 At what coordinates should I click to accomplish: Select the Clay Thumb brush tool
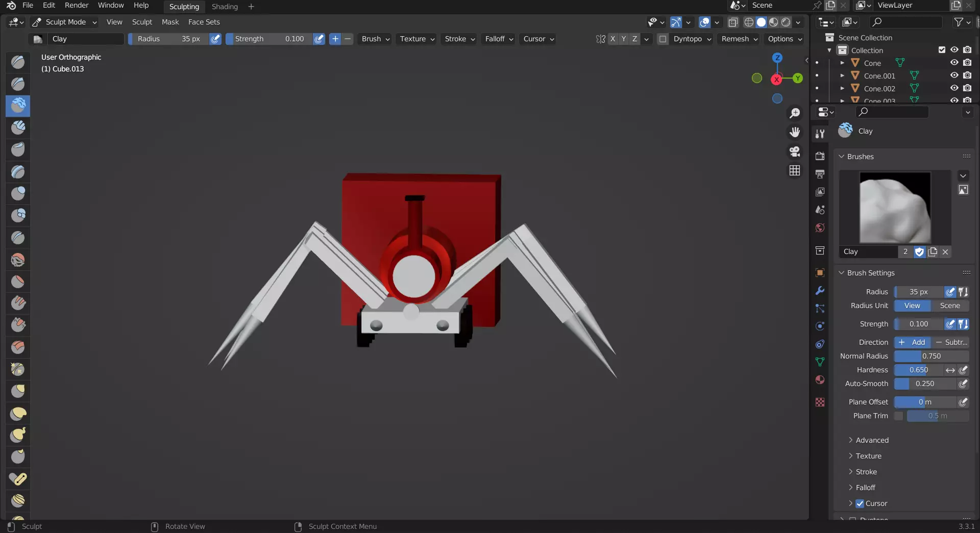[x=18, y=149]
